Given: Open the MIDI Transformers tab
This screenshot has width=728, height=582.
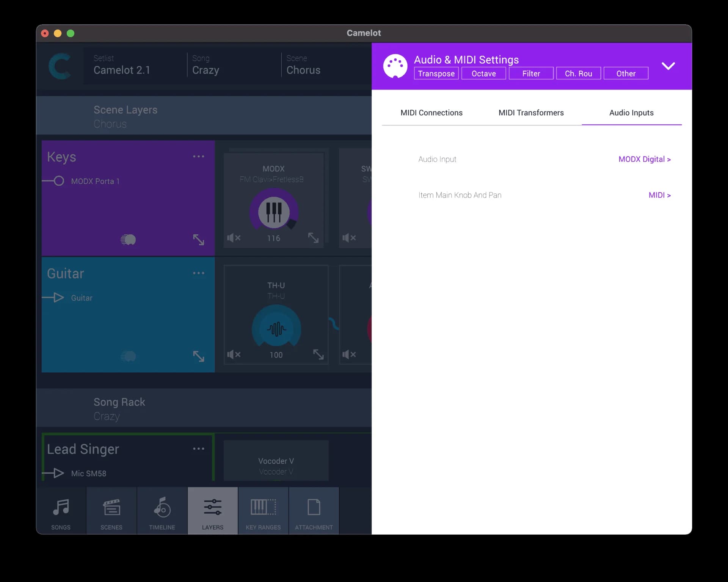Looking at the screenshot, I should [x=531, y=113].
